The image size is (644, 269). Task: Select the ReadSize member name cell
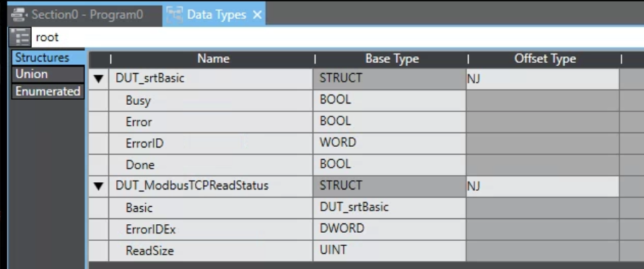[211, 251]
